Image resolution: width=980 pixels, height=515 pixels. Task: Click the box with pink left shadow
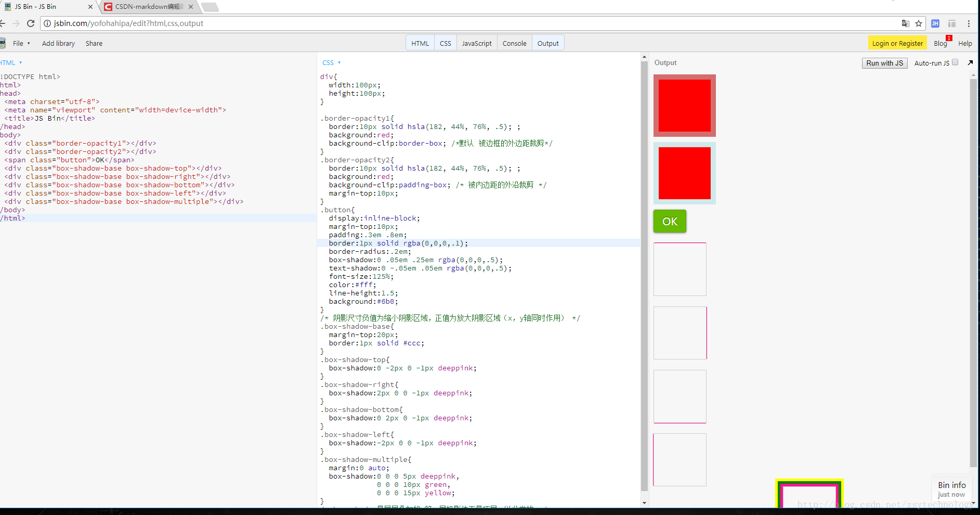click(680, 460)
